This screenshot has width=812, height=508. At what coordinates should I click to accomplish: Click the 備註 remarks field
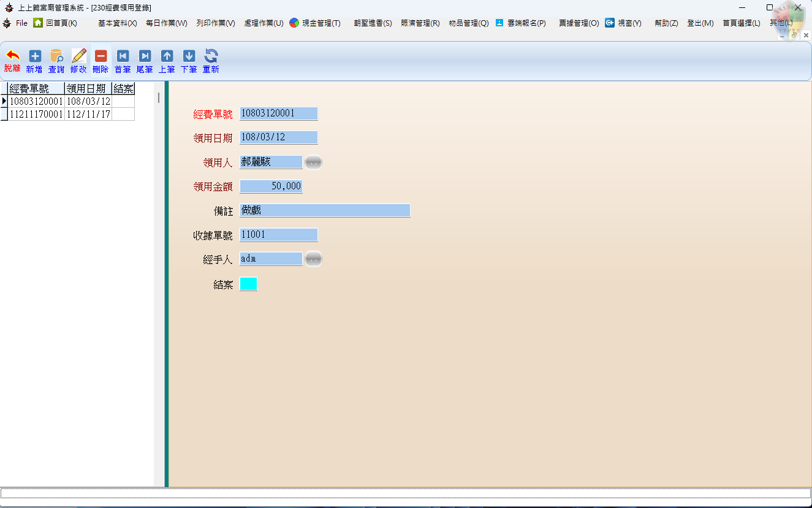(324, 211)
